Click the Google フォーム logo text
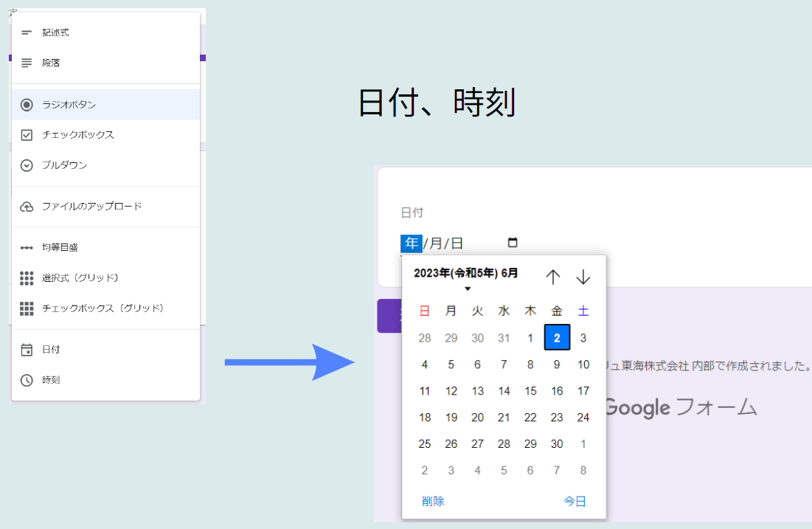The height and width of the screenshot is (529, 812). point(681,407)
